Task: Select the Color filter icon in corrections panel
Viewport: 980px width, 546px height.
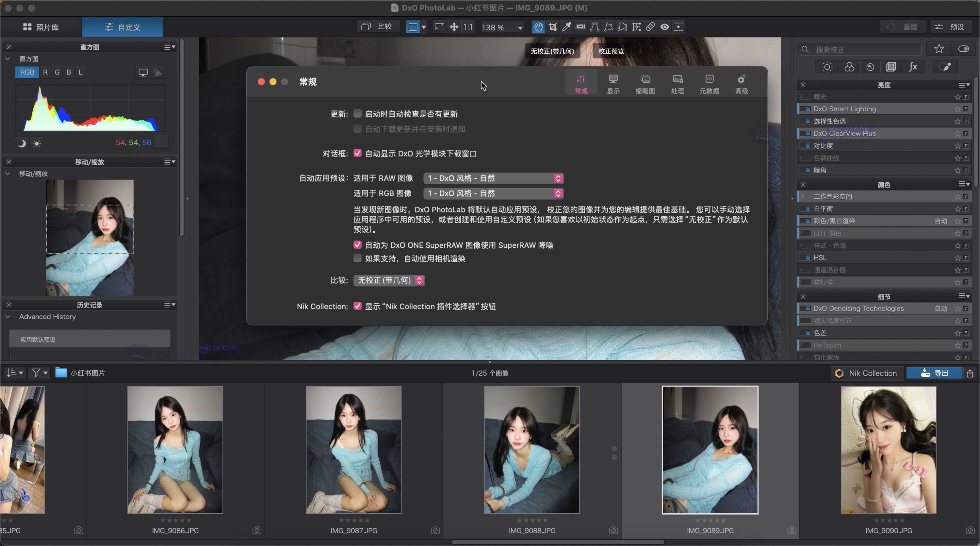Action: click(x=849, y=67)
